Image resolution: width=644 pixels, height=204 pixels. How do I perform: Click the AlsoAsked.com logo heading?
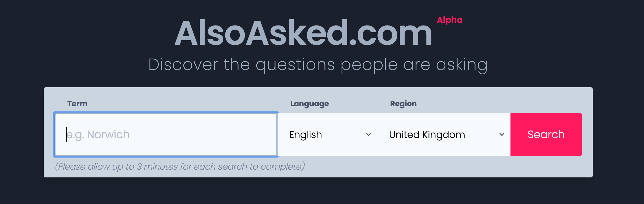[x=303, y=33]
